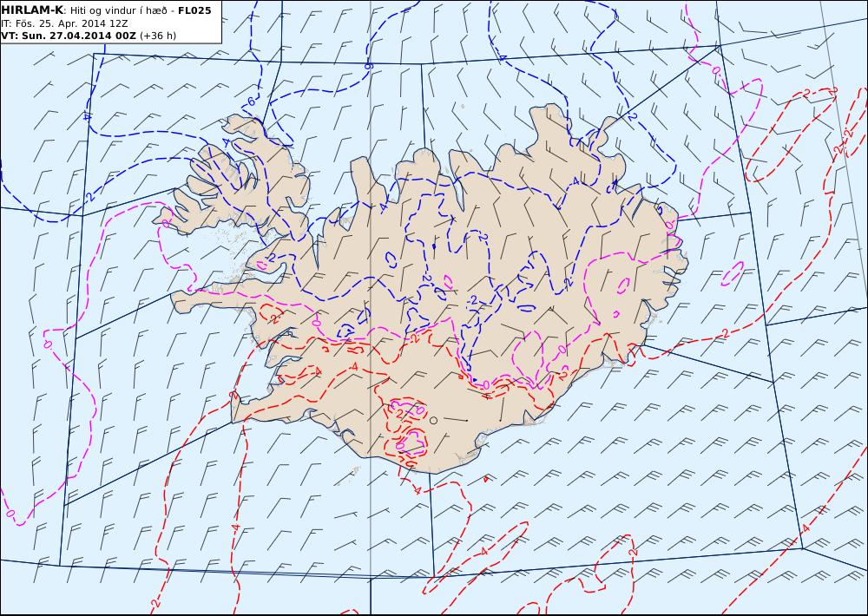Click 'Hiti og vindur í hæð' title text

point(118,10)
